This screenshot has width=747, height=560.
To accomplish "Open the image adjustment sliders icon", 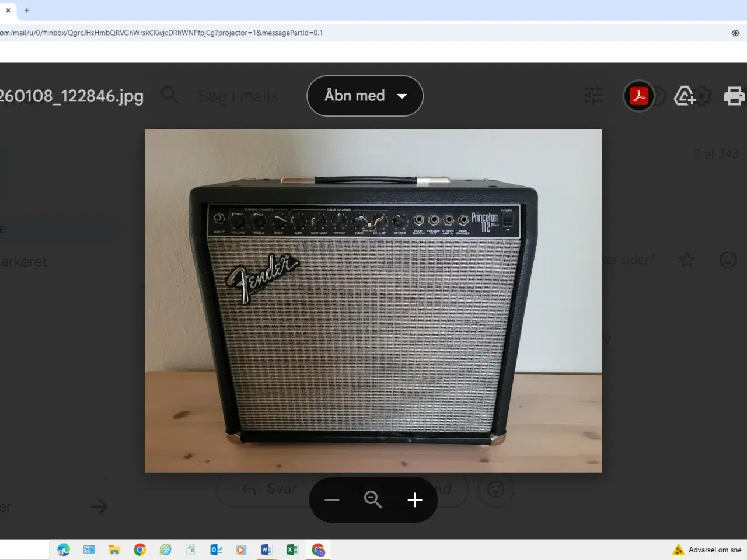I will (x=594, y=96).
